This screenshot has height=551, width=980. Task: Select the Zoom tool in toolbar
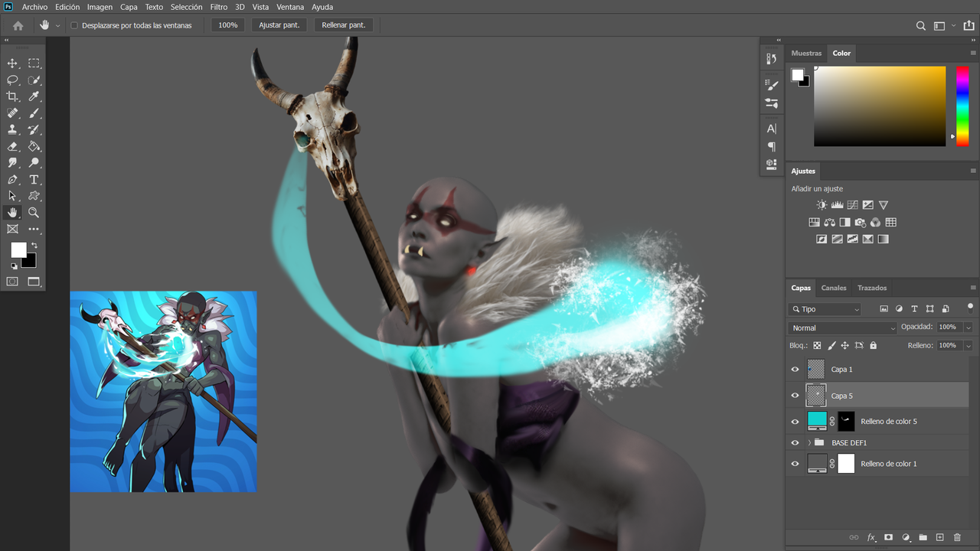coord(34,213)
